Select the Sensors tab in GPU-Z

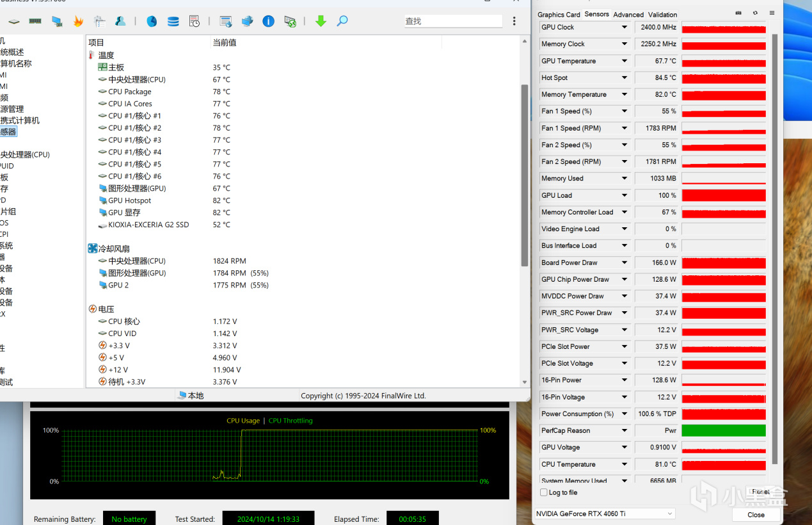596,14
